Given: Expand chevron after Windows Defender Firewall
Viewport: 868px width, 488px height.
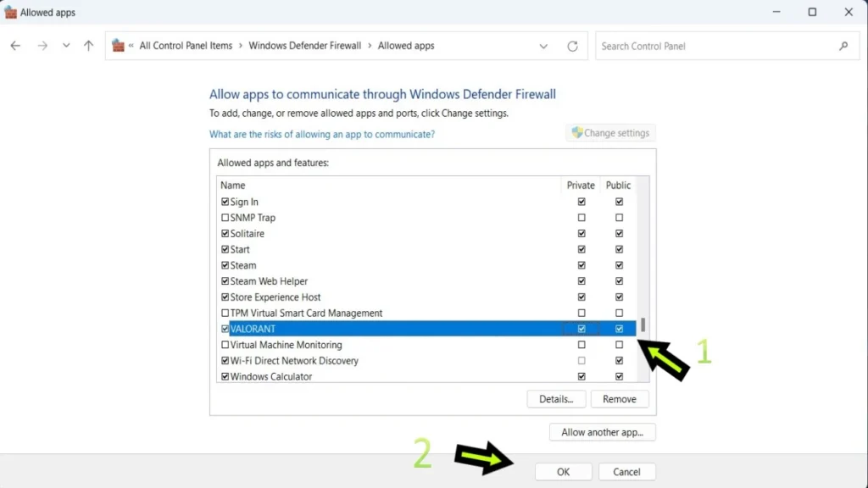Looking at the screenshot, I should pos(370,46).
